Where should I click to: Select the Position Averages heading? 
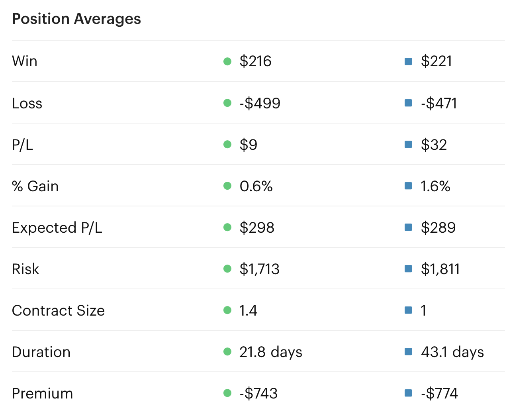[76, 19]
